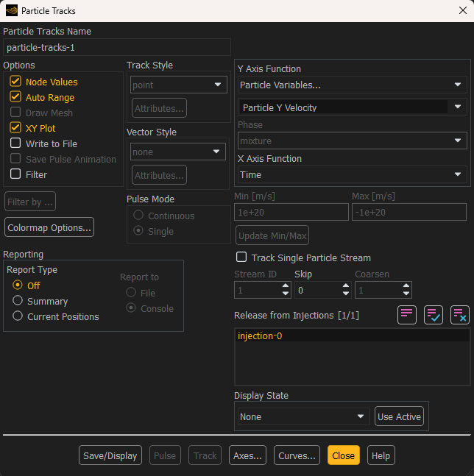Click the select-all injections icon with checkmark

(433, 315)
